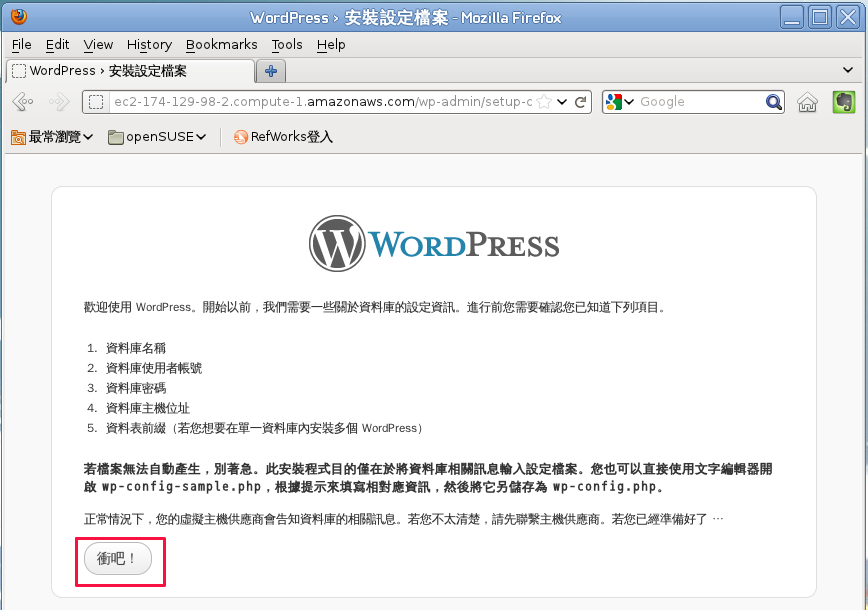Open the History menu
The height and width of the screenshot is (610, 868).
pos(149,44)
